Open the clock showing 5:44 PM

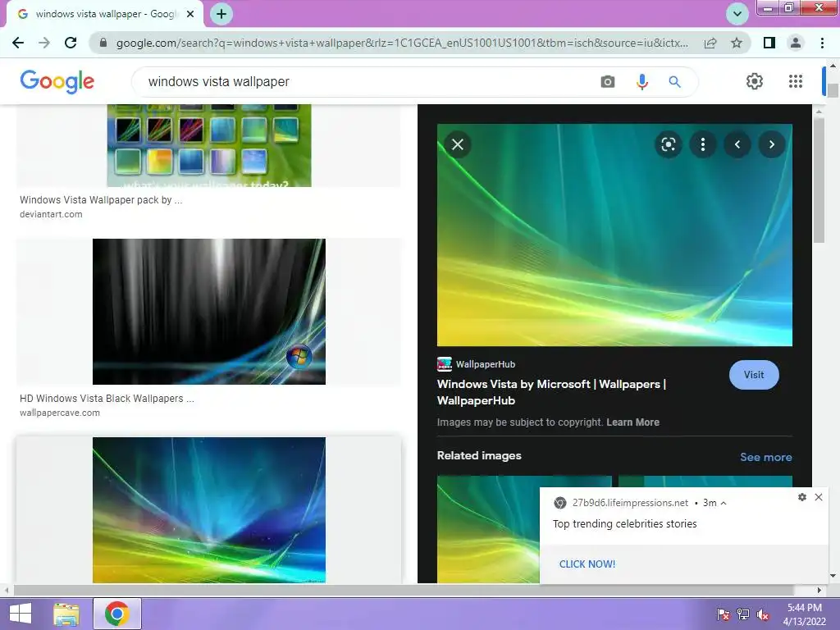tap(804, 614)
